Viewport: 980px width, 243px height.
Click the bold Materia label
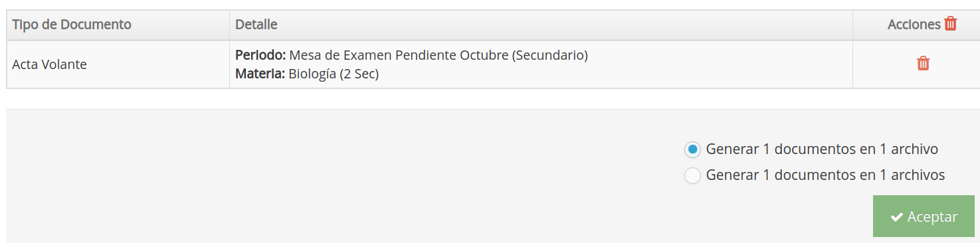click(x=260, y=74)
